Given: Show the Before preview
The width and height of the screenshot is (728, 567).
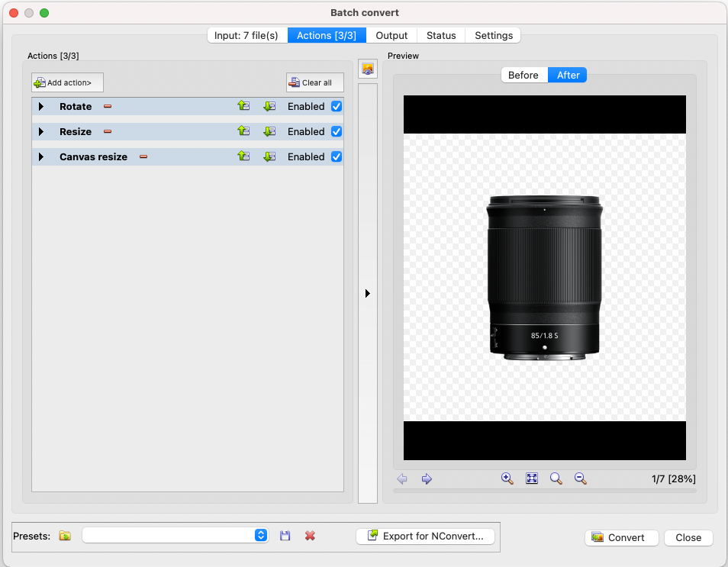Looking at the screenshot, I should (x=523, y=75).
